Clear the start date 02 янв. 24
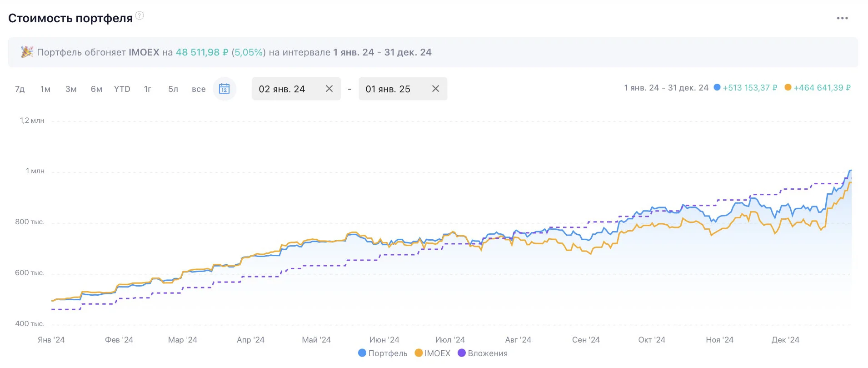 329,89
